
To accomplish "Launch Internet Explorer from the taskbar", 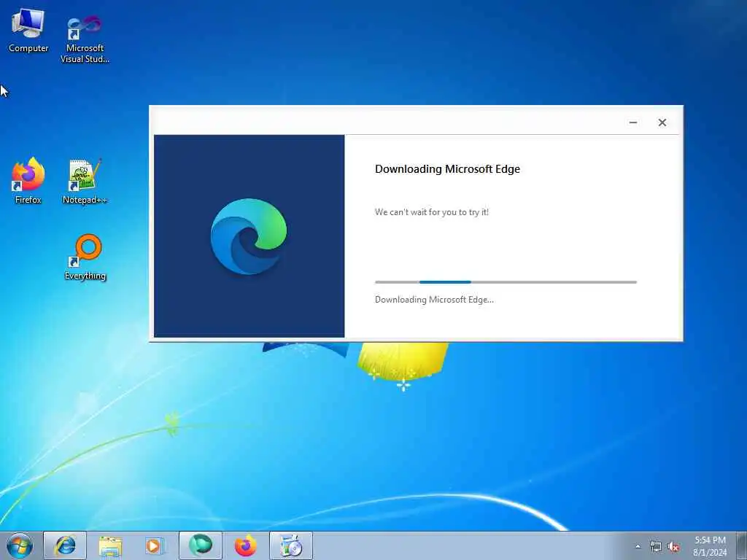I will (x=65, y=545).
